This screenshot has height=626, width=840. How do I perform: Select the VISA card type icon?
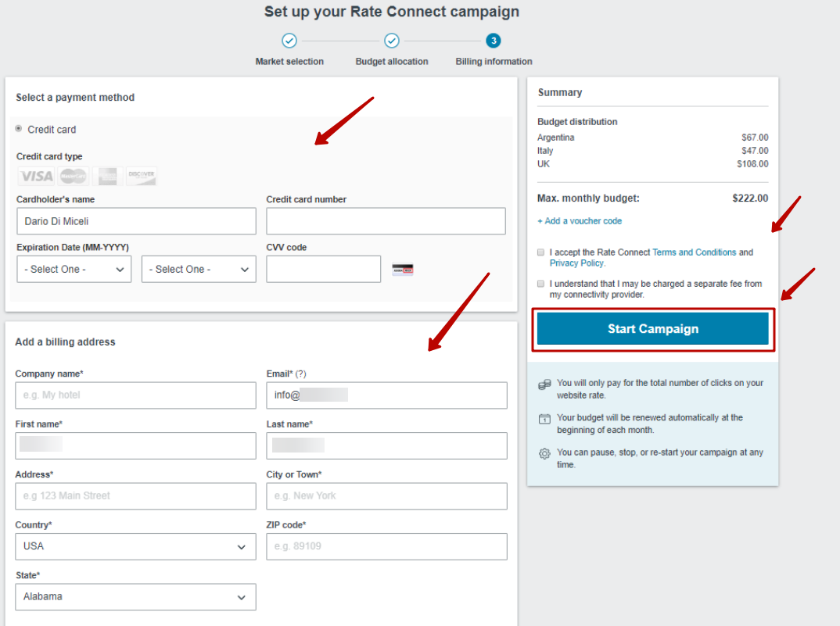click(x=37, y=176)
